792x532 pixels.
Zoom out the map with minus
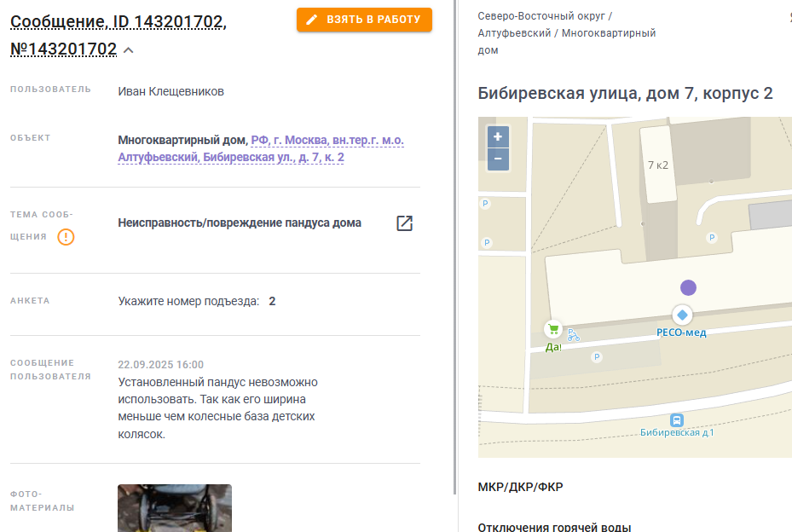[498, 159]
